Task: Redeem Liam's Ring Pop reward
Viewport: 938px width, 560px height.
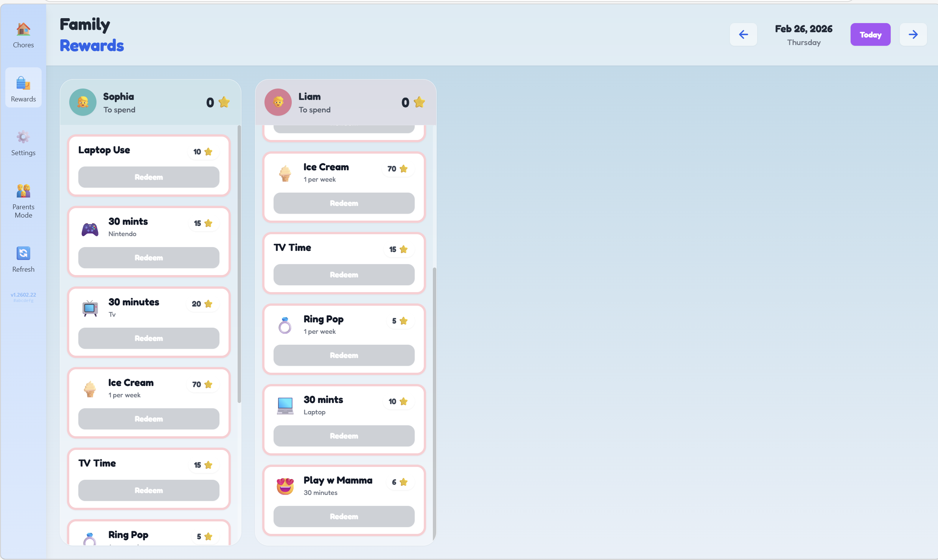Action: pyautogui.click(x=344, y=355)
